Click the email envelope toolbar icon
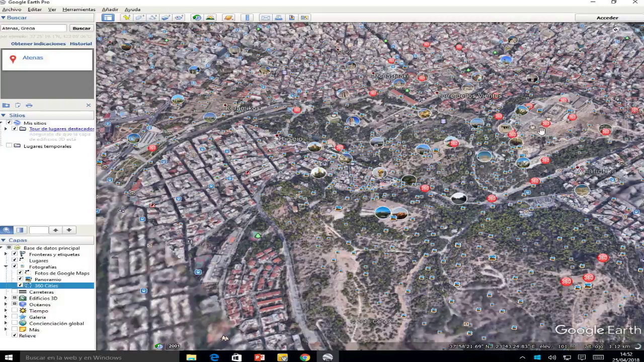Image resolution: width=644 pixels, height=362 pixels. (265, 18)
